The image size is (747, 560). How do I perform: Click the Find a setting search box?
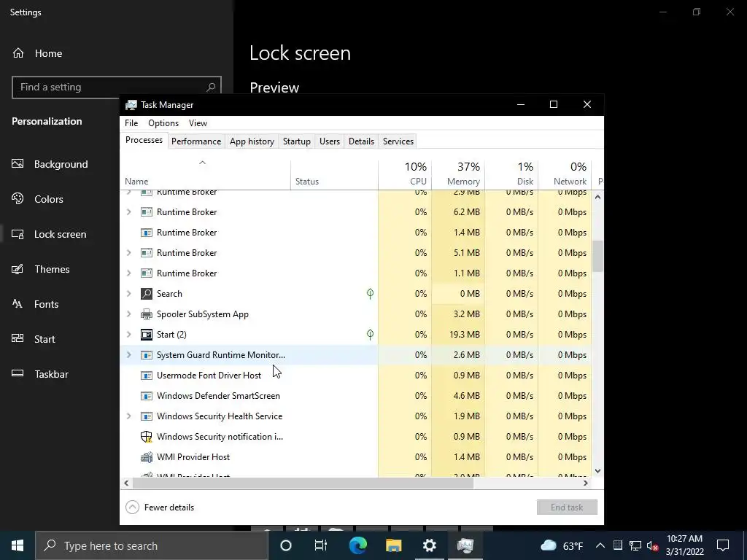117,87
